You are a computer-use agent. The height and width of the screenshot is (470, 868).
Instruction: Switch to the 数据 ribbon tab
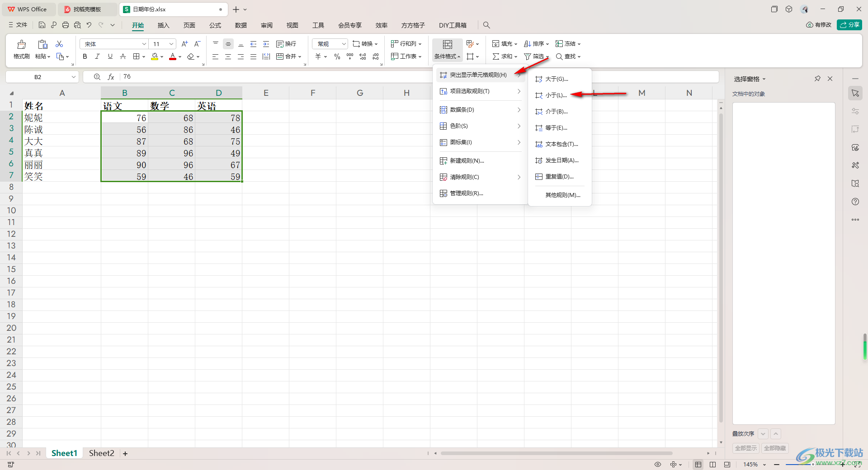[x=241, y=25]
